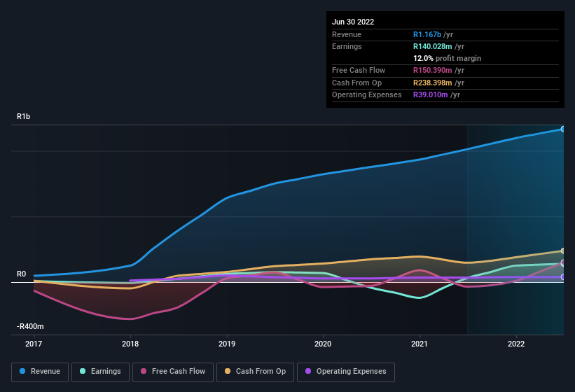This screenshot has height=392, width=575.
Task: Click the R1b y-axis label
Action: [24, 116]
